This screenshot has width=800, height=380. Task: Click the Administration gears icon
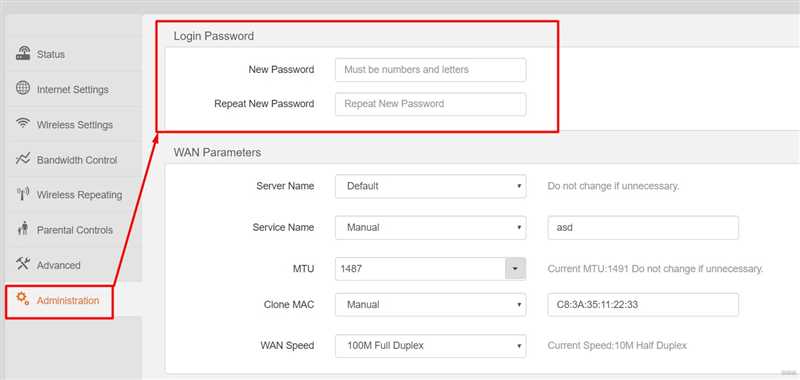[23, 298]
